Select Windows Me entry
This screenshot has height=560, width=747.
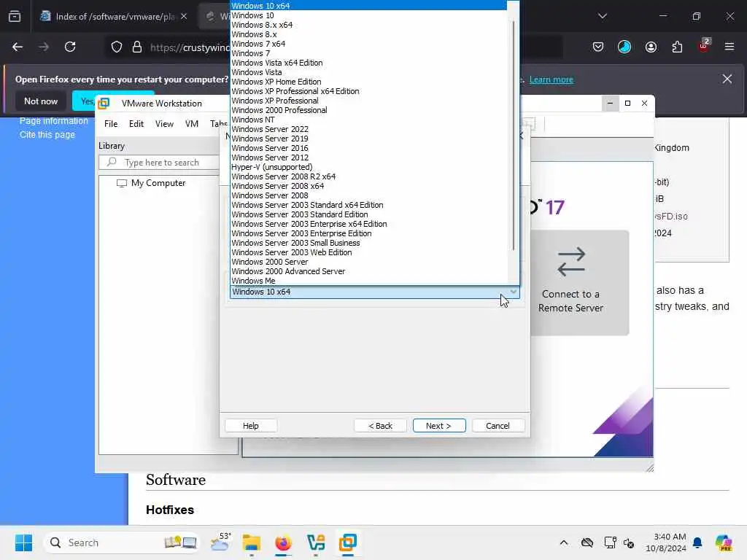[368, 281]
